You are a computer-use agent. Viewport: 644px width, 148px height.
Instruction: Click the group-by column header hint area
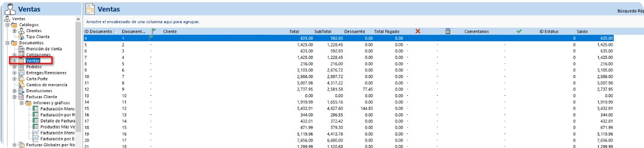coord(143,22)
